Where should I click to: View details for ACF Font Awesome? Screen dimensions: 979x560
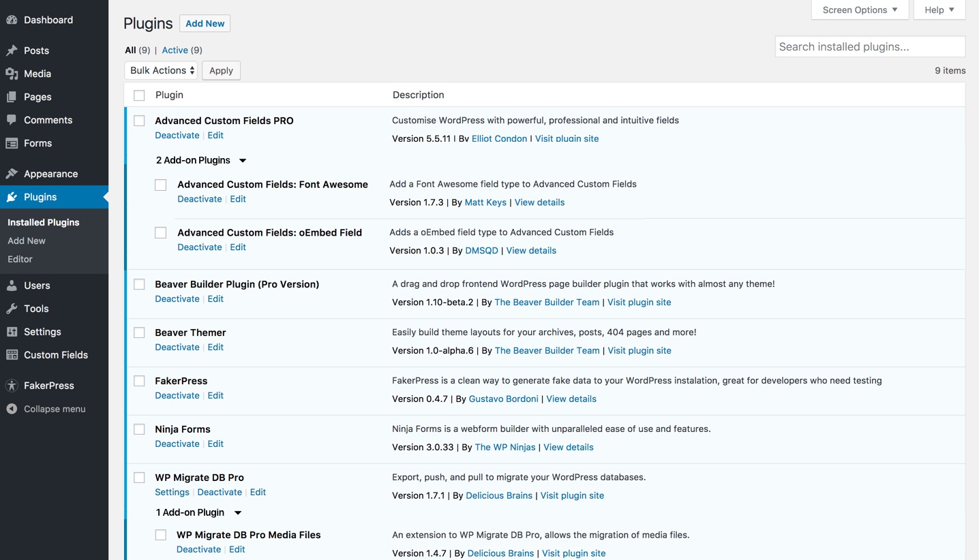(x=539, y=202)
